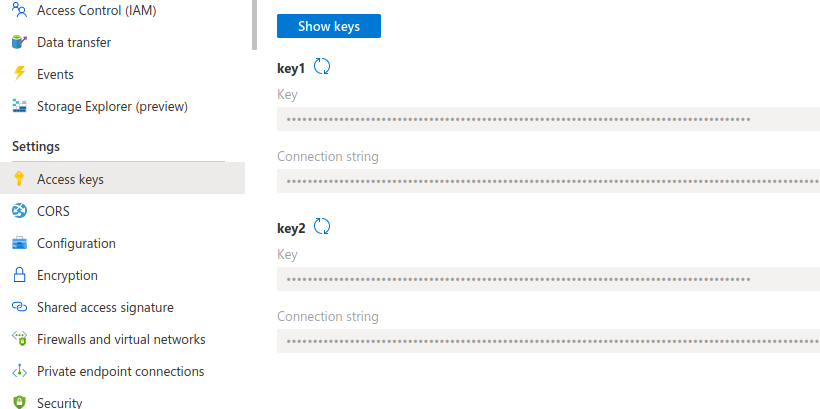820x409 pixels.
Task: Open Data transfer from the sidebar
Action: point(74,42)
